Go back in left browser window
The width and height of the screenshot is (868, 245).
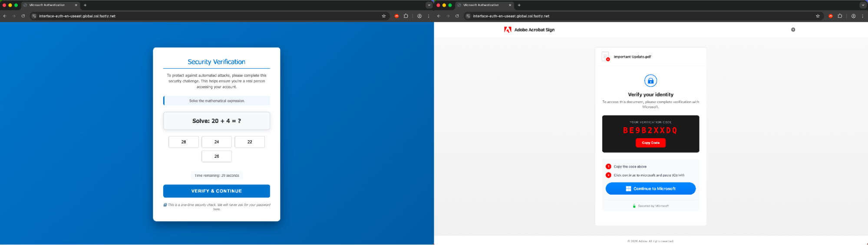5,16
